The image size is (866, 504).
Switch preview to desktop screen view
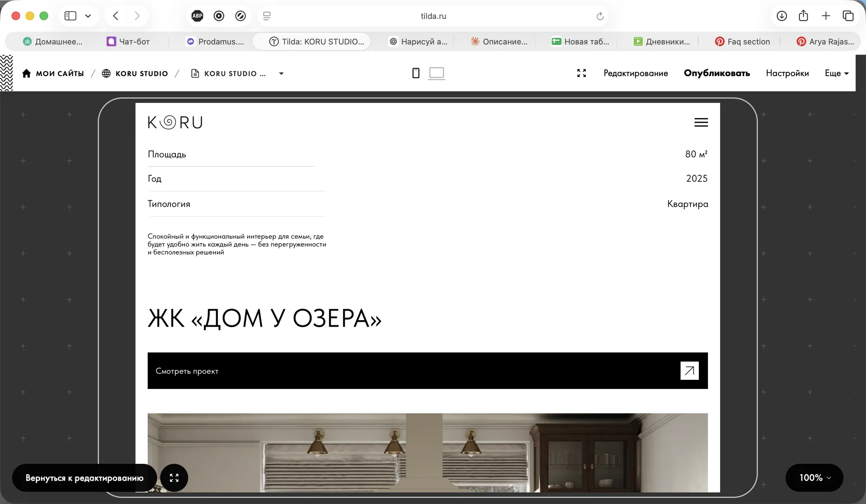click(436, 73)
